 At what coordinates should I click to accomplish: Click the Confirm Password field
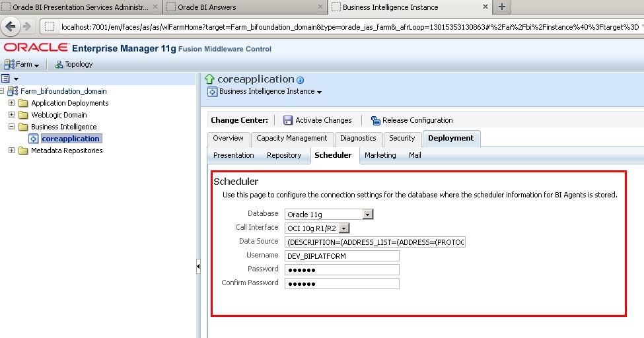pyautogui.click(x=341, y=284)
